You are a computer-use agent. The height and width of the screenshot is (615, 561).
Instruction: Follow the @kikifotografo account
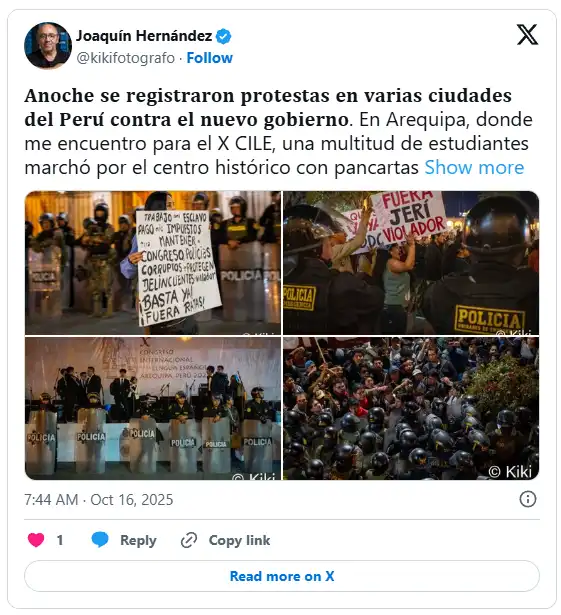[209, 58]
